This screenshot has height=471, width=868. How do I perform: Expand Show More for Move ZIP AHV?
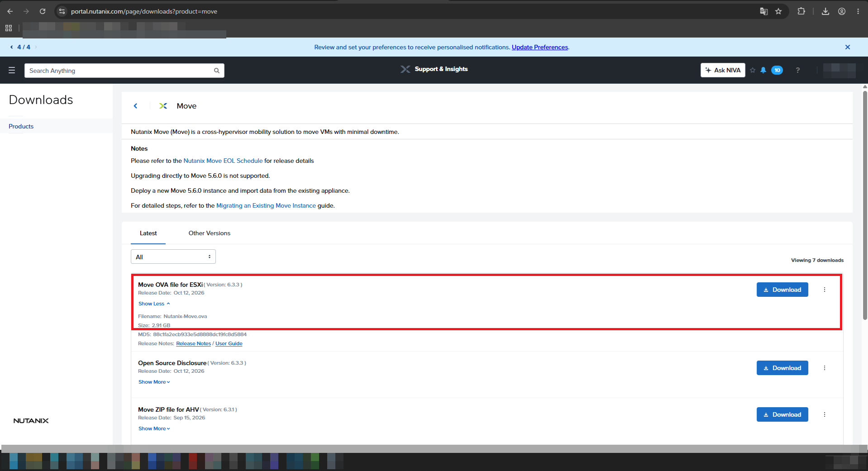pyautogui.click(x=154, y=428)
